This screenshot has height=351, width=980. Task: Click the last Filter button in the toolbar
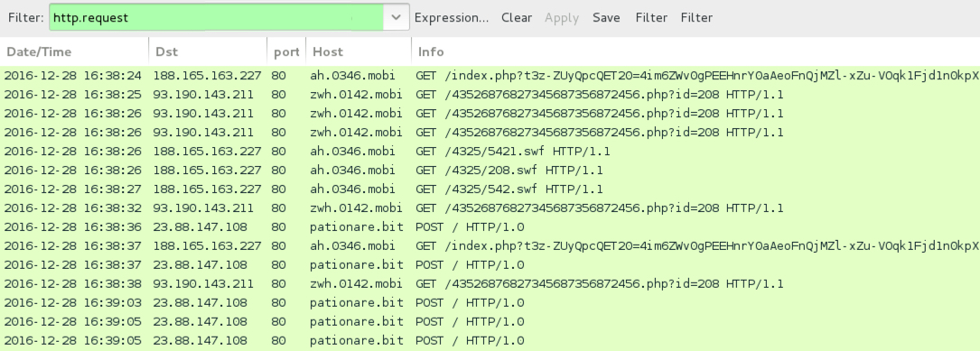coord(696,17)
